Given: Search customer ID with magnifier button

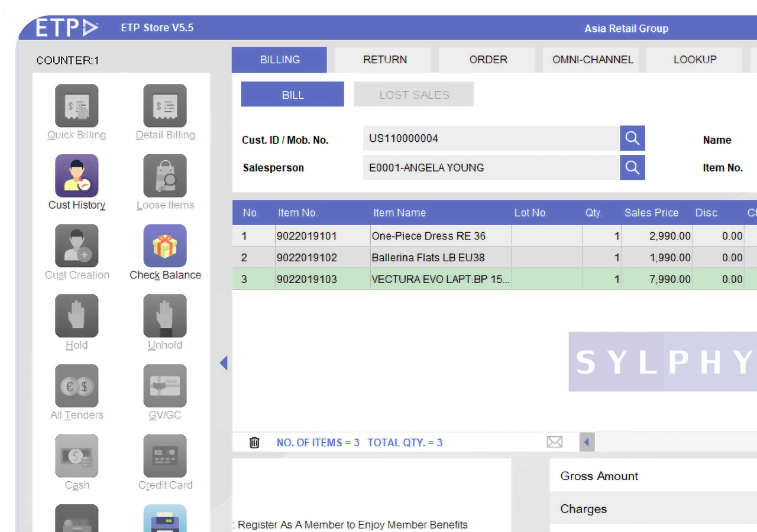Looking at the screenshot, I should 632,138.
